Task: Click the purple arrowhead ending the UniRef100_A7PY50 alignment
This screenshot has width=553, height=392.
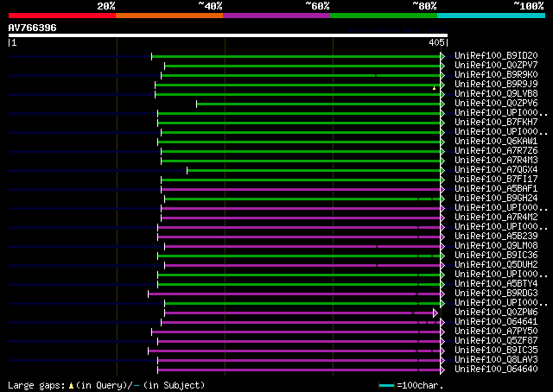Action: pos(442,332)
